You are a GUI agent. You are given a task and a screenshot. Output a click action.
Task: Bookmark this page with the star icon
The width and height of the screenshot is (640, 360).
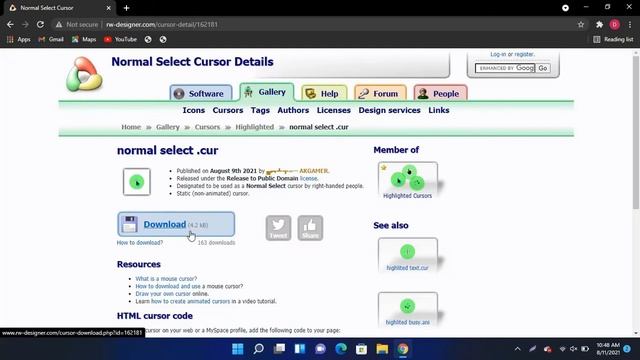coord(581,24)
